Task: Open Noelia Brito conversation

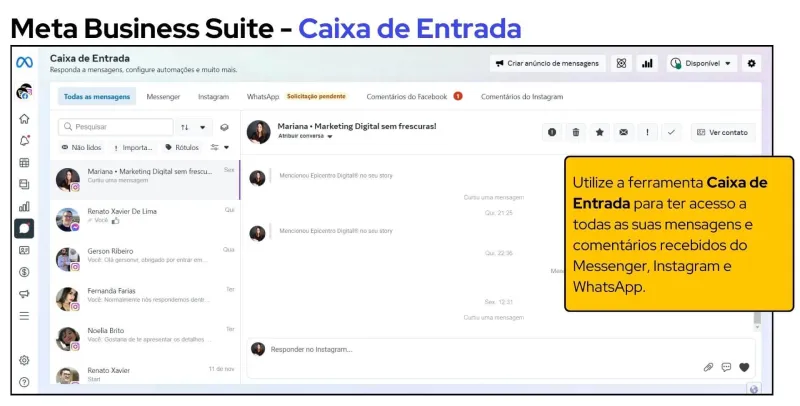Action: pos(145,339)
